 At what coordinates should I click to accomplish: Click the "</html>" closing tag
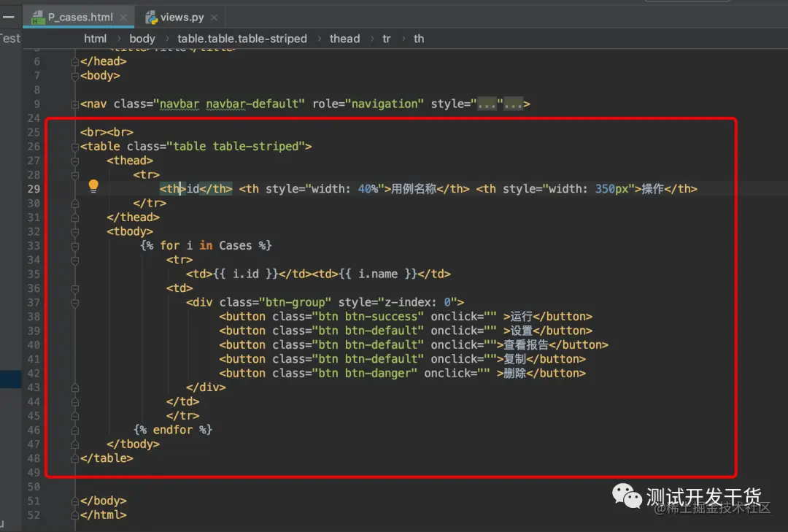pos(104,515)
